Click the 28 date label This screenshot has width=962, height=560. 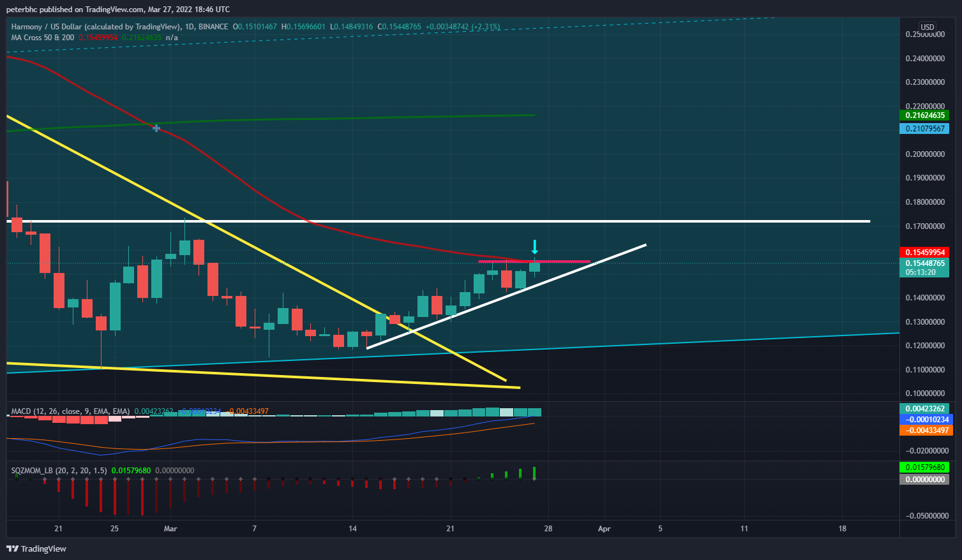(x=548, y=529)
